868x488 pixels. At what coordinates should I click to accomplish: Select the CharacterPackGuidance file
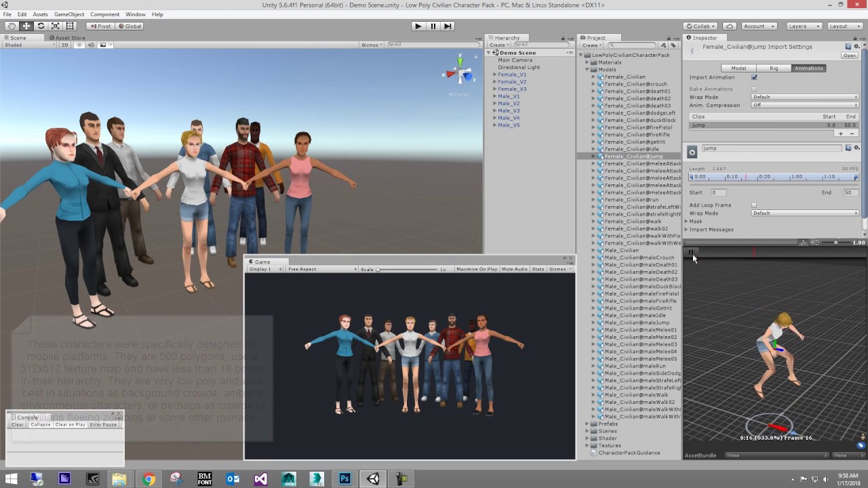(629, 453)
